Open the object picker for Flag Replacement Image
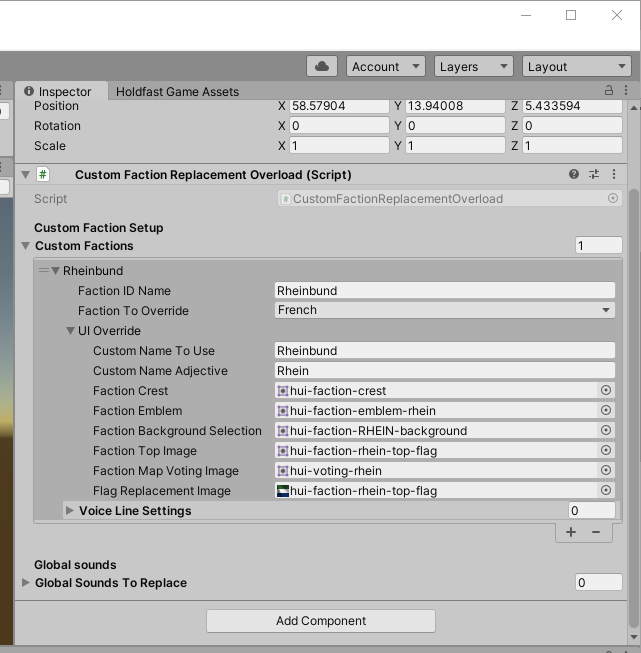Viewport: 641px width, 653px height. (x=605, y=491)
